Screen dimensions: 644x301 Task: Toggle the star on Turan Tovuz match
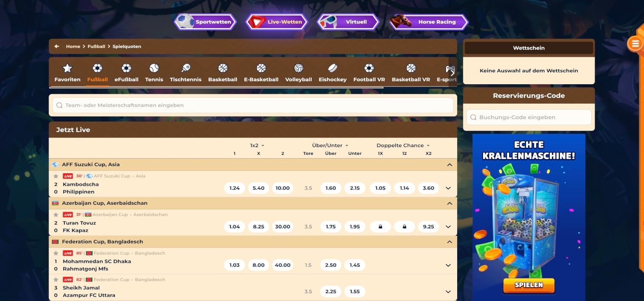tap(57, 215)
